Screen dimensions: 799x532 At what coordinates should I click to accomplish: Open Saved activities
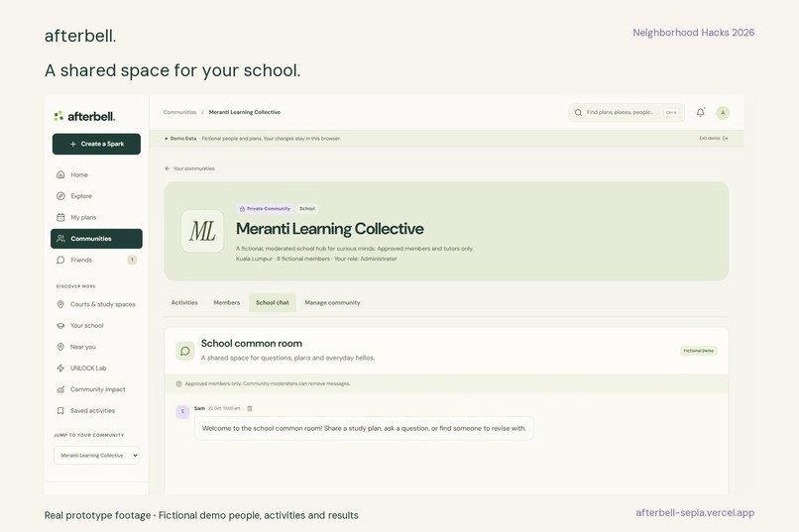96,411
